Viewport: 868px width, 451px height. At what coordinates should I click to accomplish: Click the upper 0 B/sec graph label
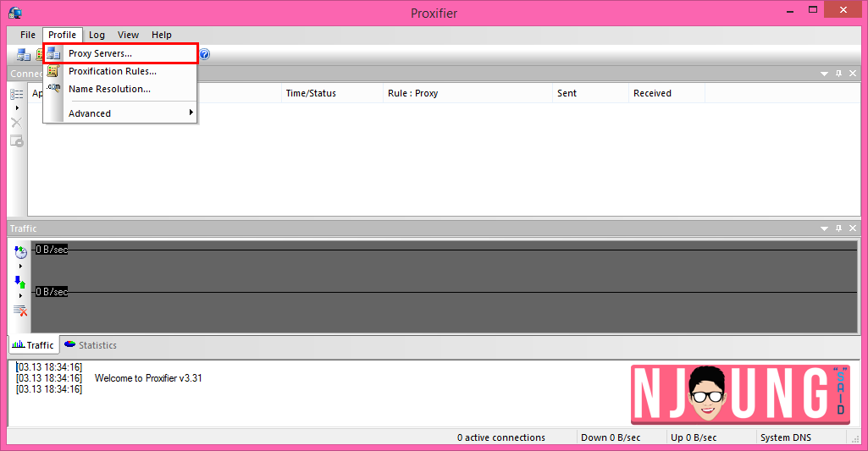click(x=52, y=250)
